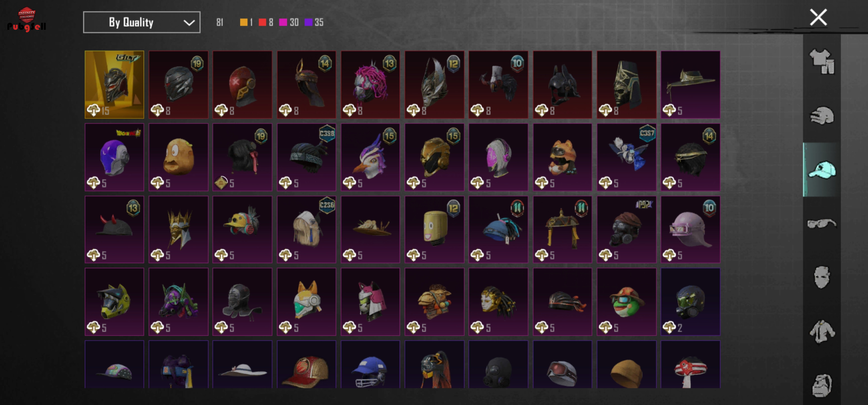Select the helmet category icon in sidebar

pos(822,115)
